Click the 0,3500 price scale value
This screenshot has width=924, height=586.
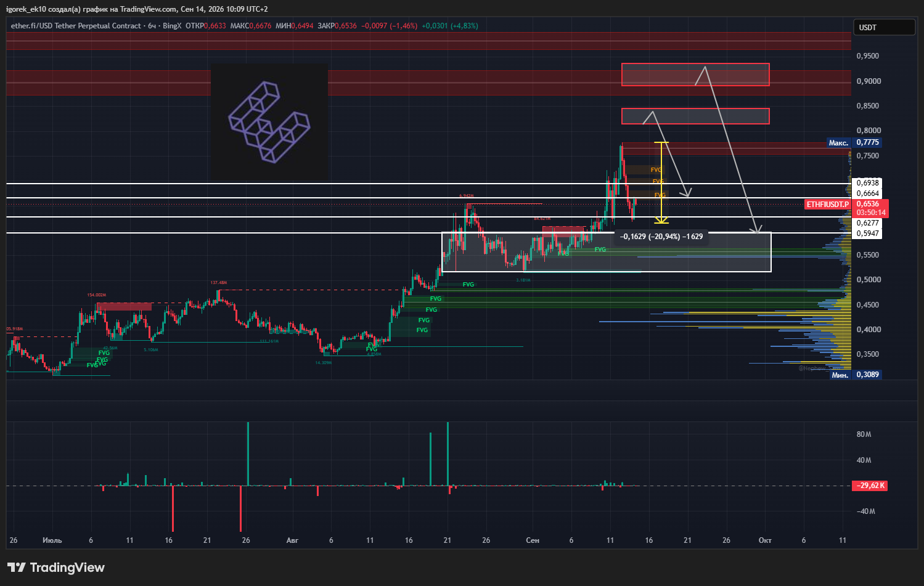[x=868, y=354]
